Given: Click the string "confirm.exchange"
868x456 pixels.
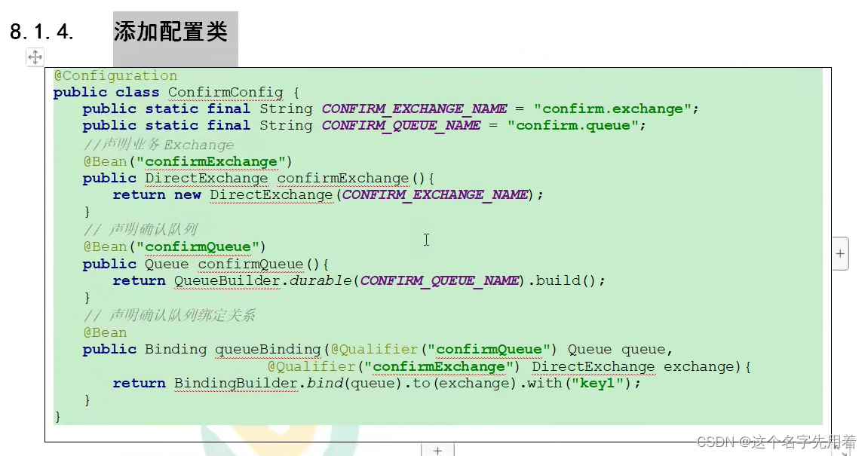Looking at the screenshot, I should pyautogui.click(x=612, y=109).
